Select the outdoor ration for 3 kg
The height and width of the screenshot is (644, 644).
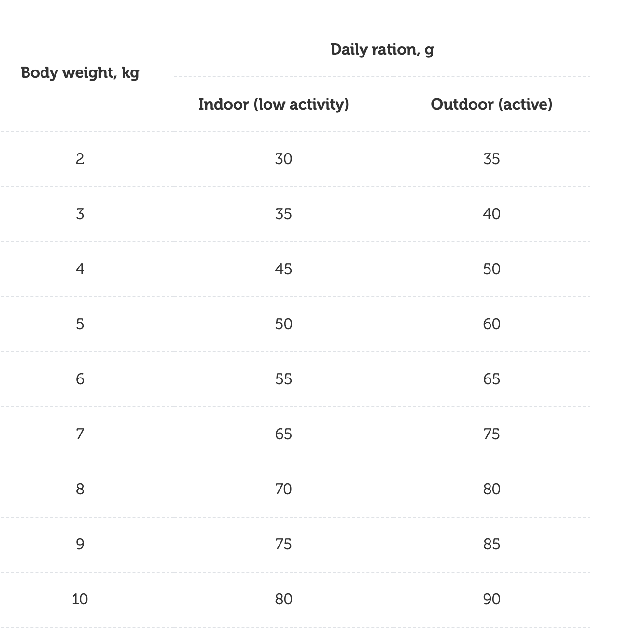coord(491,214)
